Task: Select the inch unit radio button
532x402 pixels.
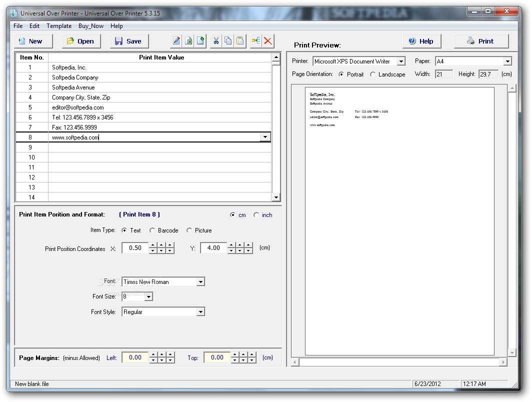Action: point(256,214)
